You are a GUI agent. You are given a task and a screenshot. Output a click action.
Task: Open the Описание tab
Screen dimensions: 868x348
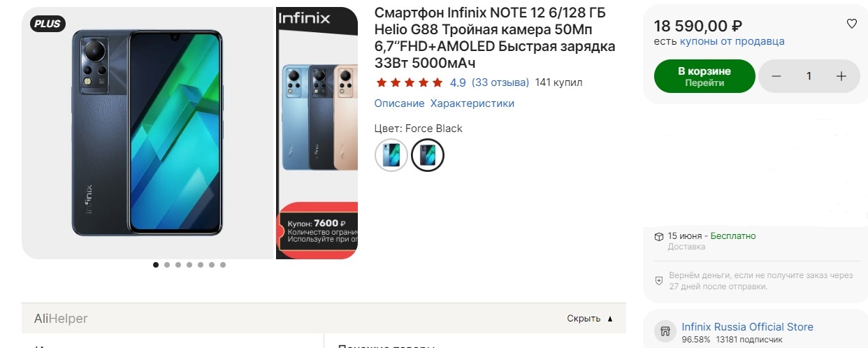(x=399, y=103)
